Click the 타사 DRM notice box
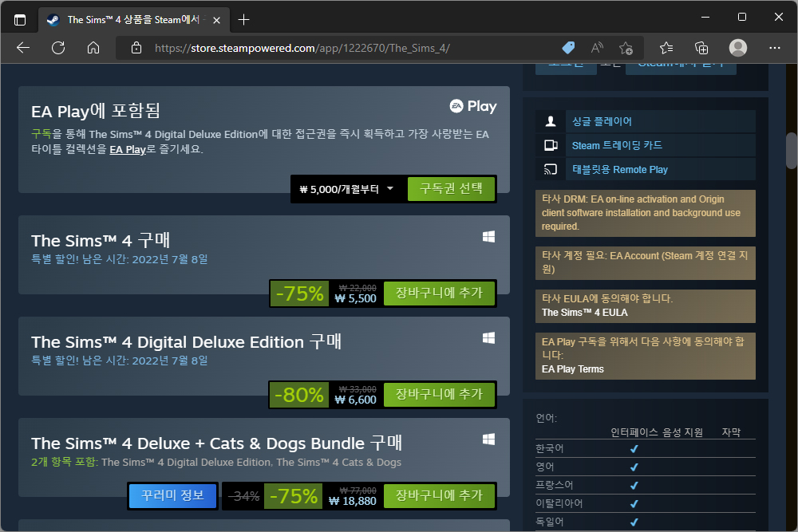 click(646, 213)
